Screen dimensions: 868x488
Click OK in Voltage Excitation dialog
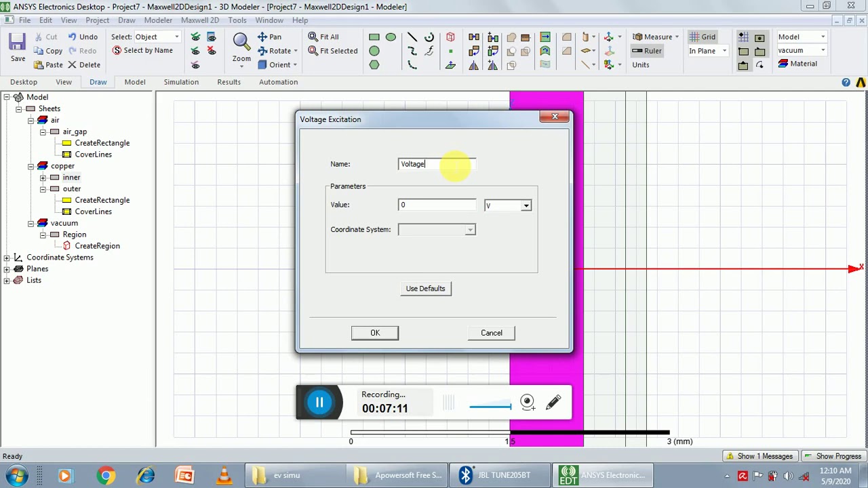coord(375,333)
